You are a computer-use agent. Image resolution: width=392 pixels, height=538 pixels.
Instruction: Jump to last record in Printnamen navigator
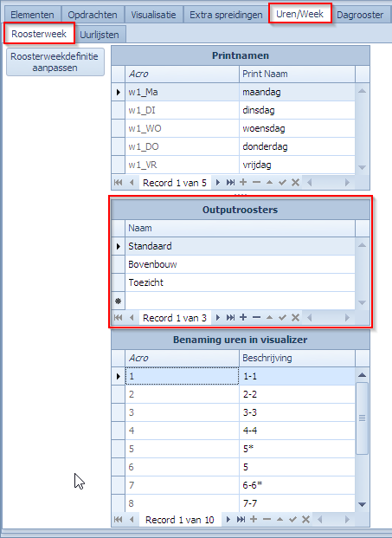tap(230, 183)
